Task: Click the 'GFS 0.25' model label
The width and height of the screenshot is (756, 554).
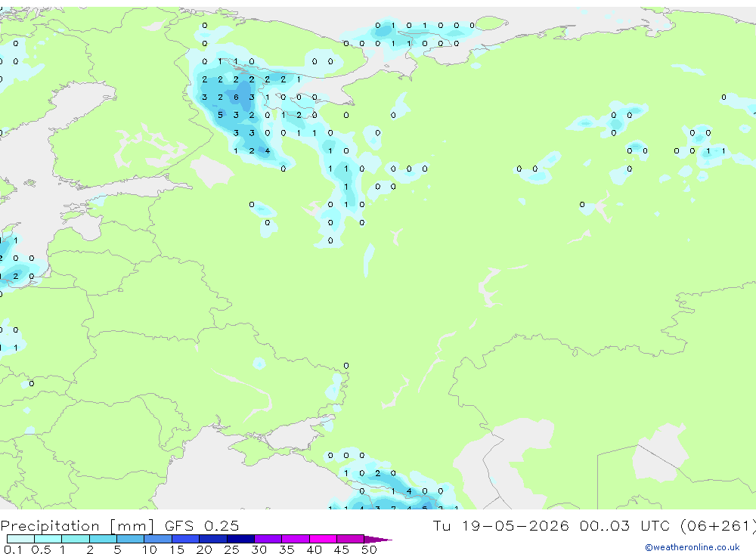Action: click(x=202, y=525)
